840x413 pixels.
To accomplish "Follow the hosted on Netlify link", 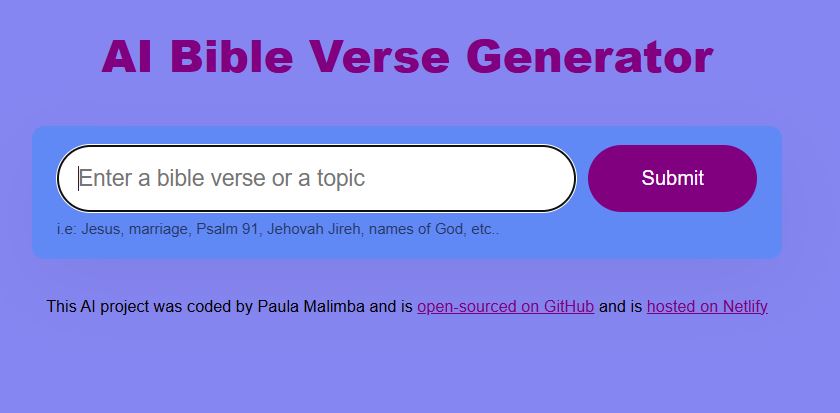I will point(707,306).
